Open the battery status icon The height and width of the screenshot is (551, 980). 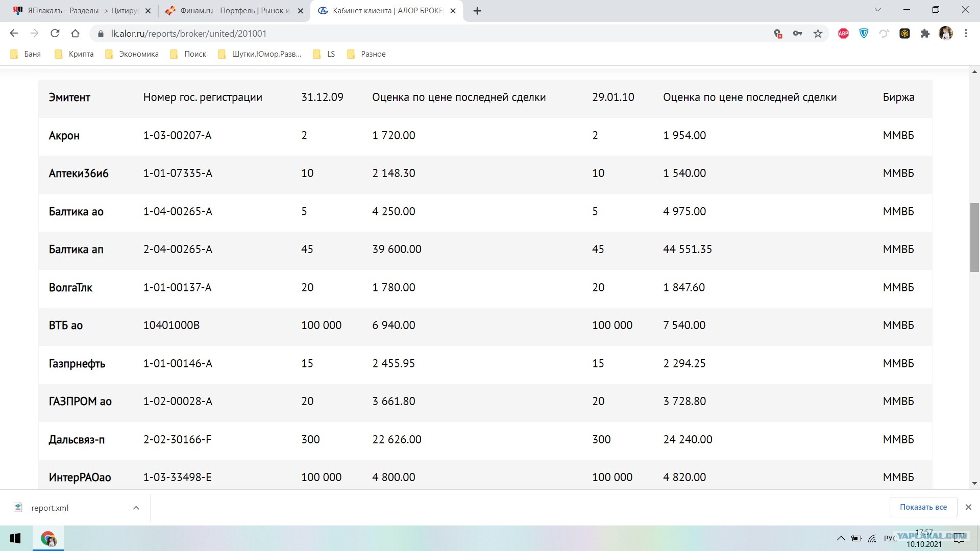tap(856, 538)
